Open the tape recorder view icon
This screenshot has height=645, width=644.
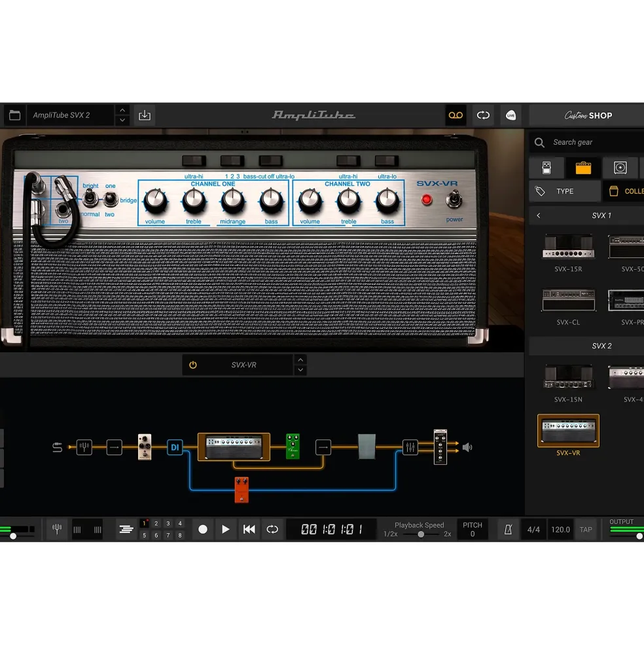[456, 115]
